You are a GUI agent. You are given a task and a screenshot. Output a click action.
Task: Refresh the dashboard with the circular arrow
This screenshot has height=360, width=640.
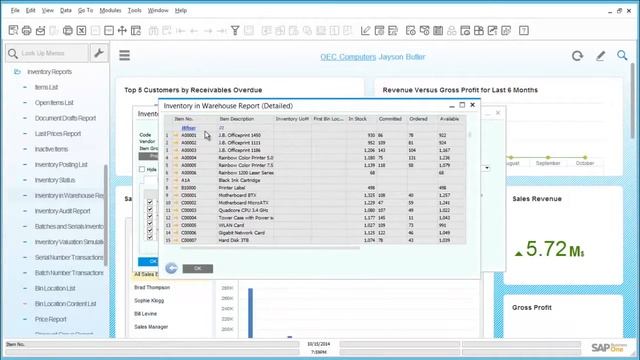coord(577,56)
